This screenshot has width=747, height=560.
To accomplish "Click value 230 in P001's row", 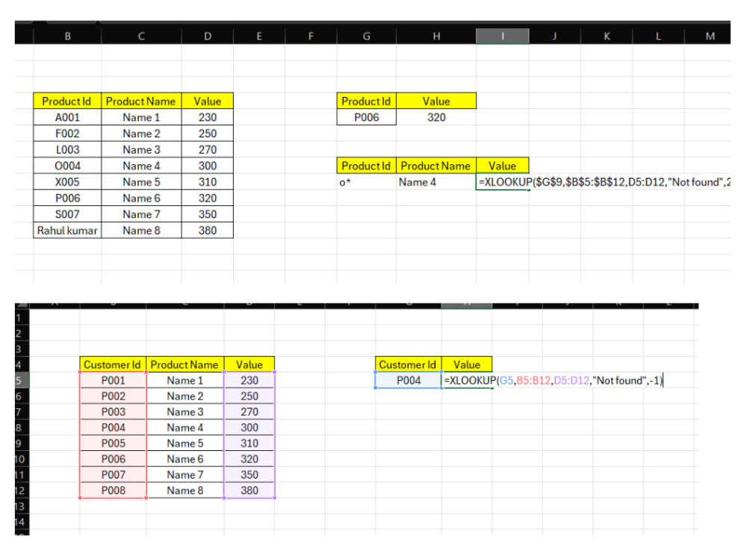I will [249, 381].
